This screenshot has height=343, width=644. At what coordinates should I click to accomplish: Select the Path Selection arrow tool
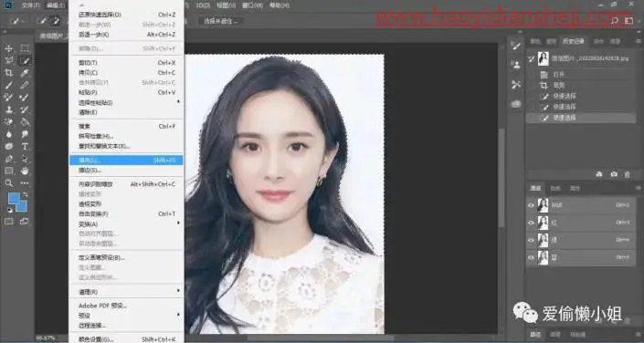[x=25, y=159]
